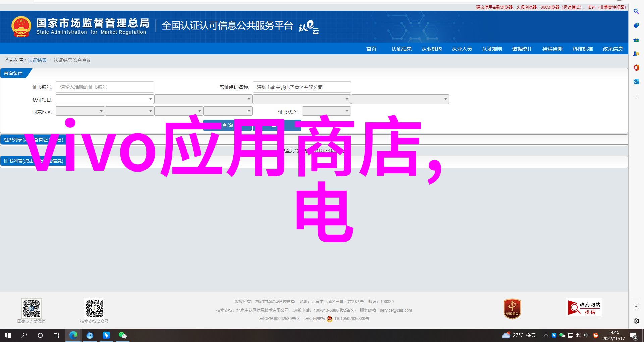Click the 国家认监委微信 QR code
Image resolution: width=644 pixels, height=342 pixels.
coord(31,308)
